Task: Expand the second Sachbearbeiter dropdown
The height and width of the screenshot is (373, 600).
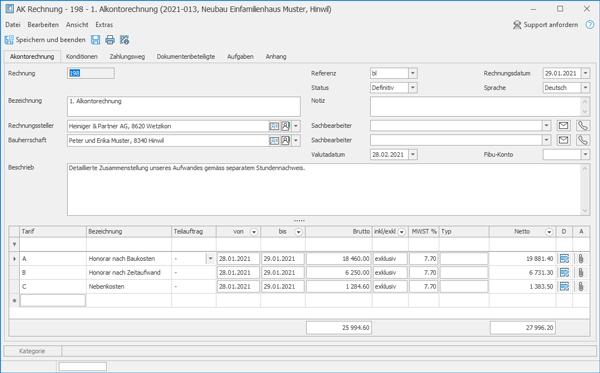Action: [546, 140]
